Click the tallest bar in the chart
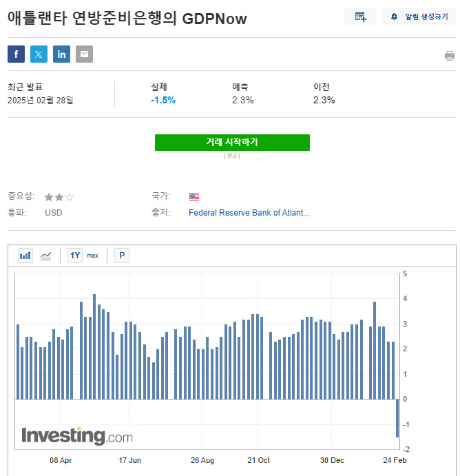 tap(94, 346)
